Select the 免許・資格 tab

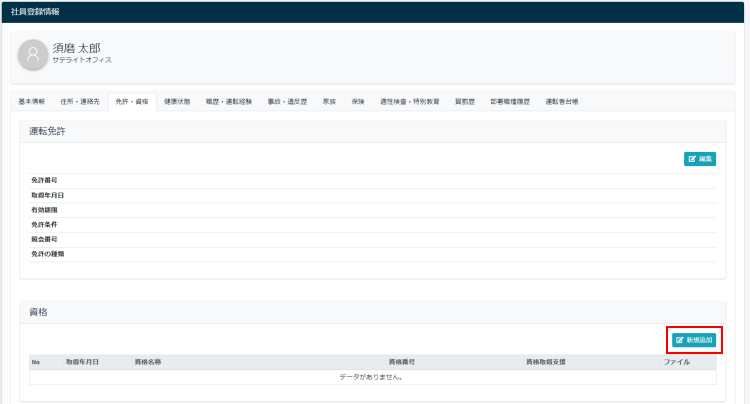(131, 102)
